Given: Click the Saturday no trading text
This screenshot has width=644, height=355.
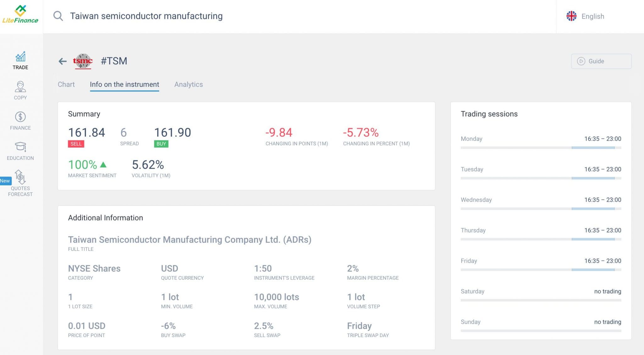Looking at the screenshot, I should [608, 291].
